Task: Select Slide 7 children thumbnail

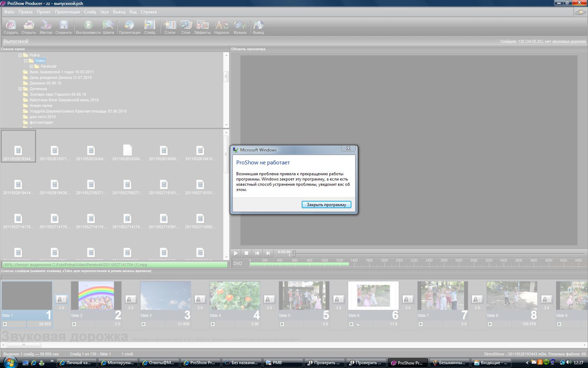Action: click(443, 295)
